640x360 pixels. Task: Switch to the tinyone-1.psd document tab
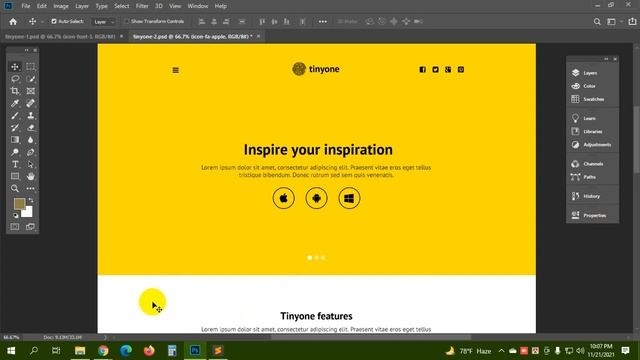(x=60, y=36)
